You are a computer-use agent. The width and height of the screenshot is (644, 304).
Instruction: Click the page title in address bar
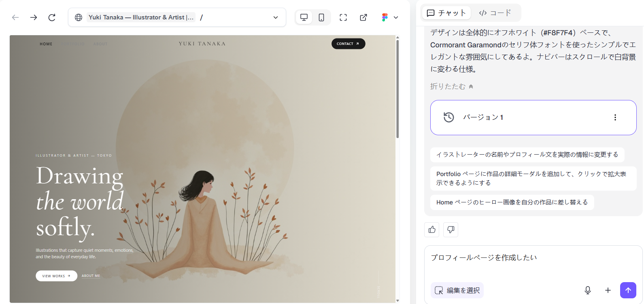[141, 17]
